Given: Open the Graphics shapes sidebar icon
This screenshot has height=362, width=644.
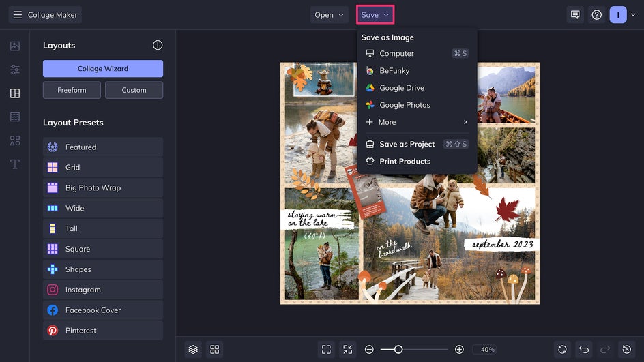Looking at the screenshot, I should [15, 140].
